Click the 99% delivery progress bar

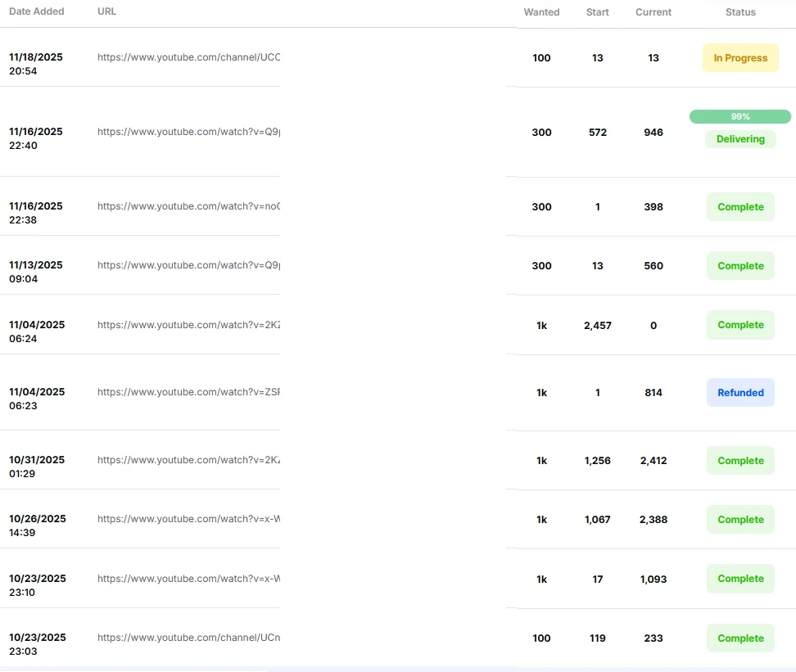pyautogui.click(x=740, y=117)
